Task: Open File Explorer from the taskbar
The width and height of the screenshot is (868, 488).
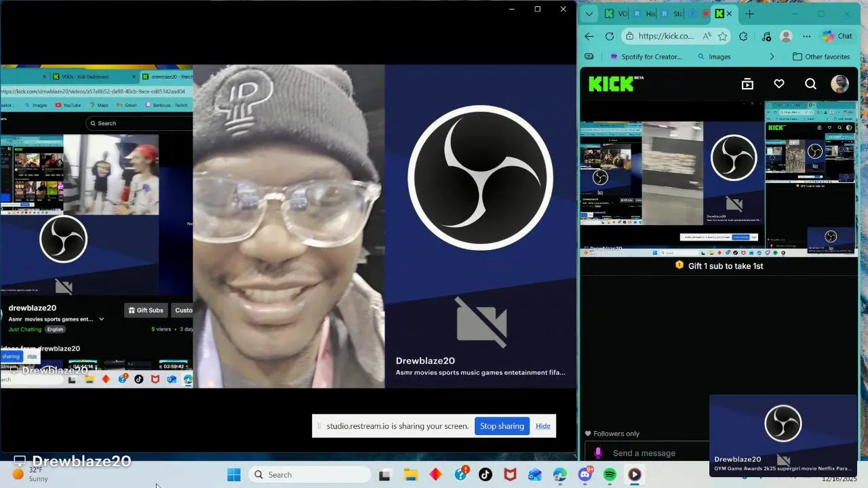Action: tap(410, 475)
